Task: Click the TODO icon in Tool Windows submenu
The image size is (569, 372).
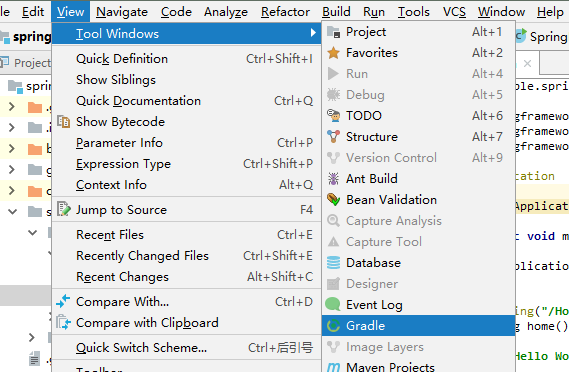Action: coord(333,116)
